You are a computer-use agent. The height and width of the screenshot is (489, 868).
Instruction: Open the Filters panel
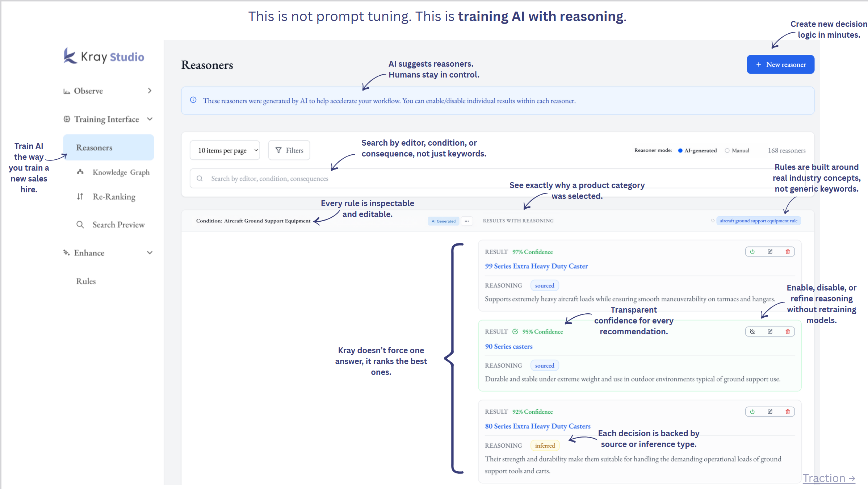[x=289, y=150]
